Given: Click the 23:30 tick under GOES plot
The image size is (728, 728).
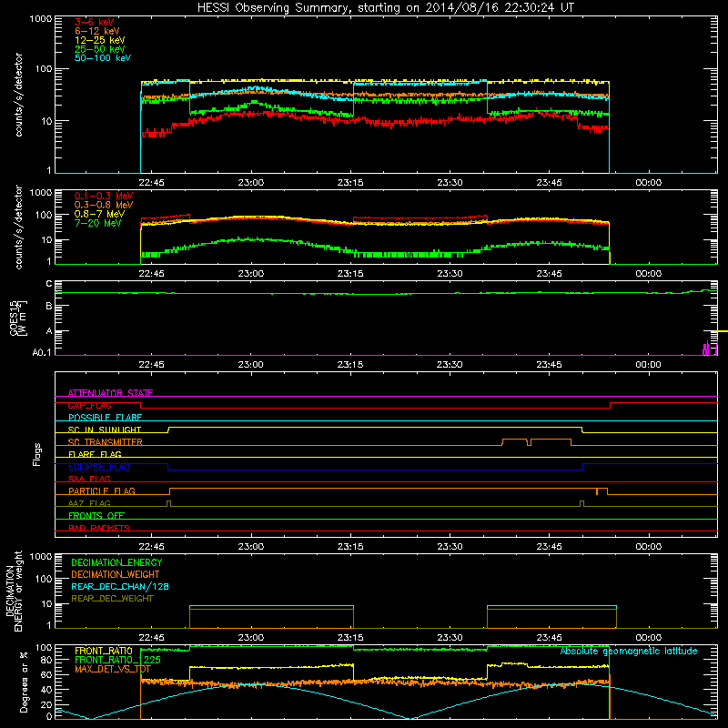Looking at the screenshot, I should point(450,365).
